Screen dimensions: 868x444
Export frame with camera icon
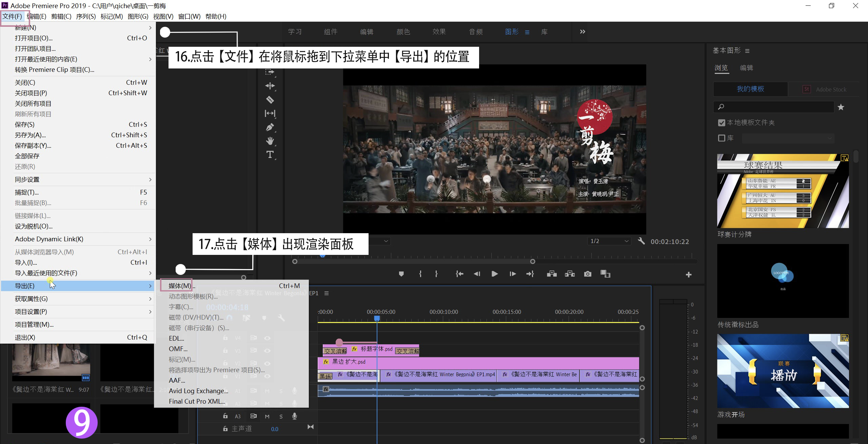(x=588, y=274)
